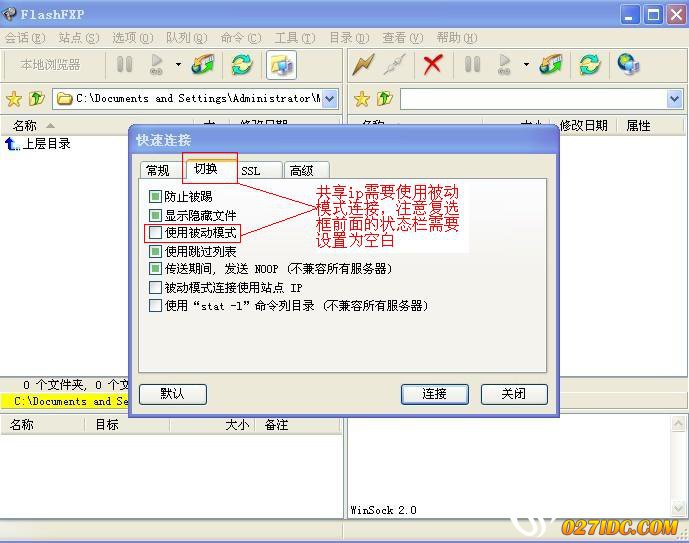Toggle the 防止被踢 checkbox
This screenshot has width=689, height=543.
point(155,196)
